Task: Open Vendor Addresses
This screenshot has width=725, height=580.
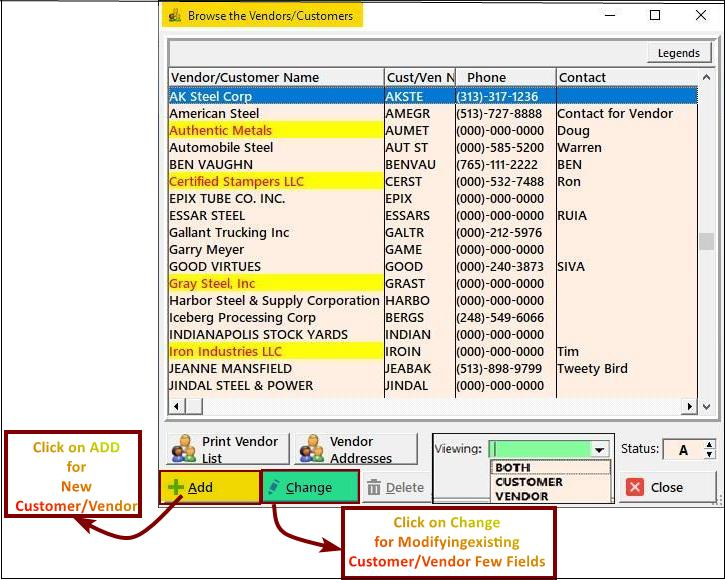Action: [x=356, y=449]
